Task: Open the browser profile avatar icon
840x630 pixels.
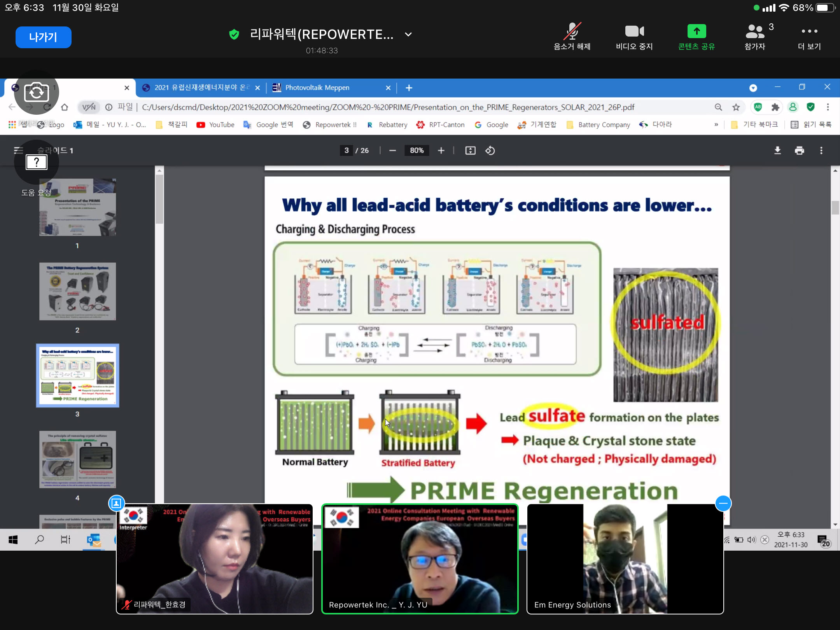Action: tap(793, 107)
